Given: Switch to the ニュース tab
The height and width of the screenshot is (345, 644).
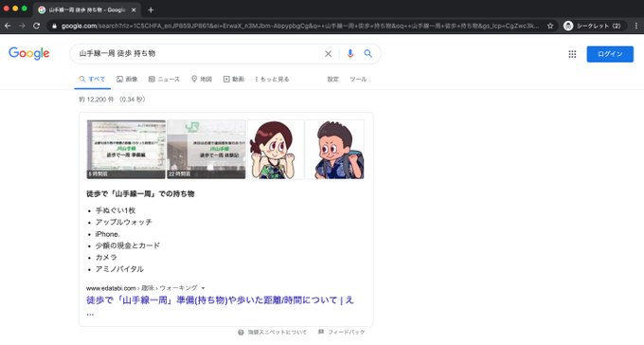Looking at the screenshot, I should point(164,79).
